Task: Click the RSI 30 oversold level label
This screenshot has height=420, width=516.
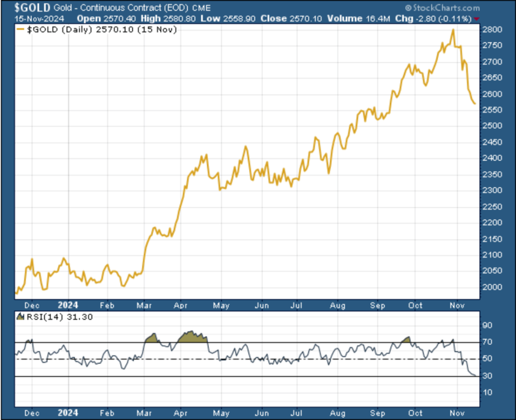Action: [487, 375]
